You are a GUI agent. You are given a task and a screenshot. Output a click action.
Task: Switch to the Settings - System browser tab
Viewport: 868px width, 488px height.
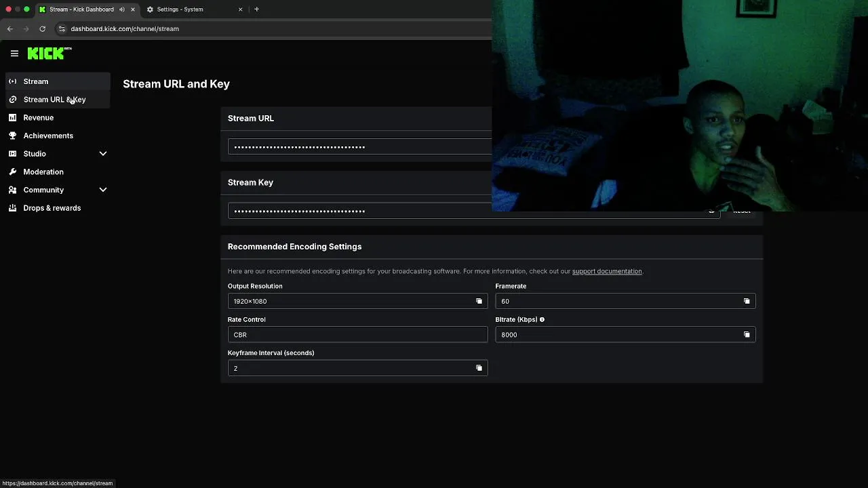tap(194, 9)
